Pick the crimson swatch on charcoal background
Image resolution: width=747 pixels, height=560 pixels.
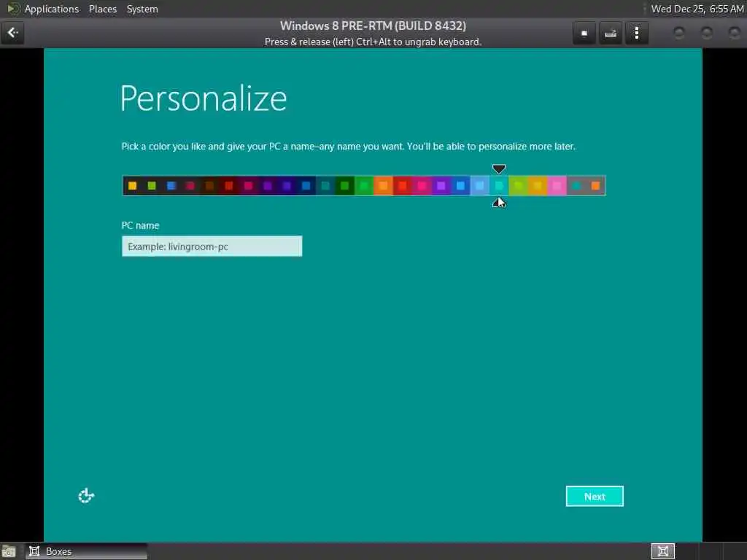[190, 186]
